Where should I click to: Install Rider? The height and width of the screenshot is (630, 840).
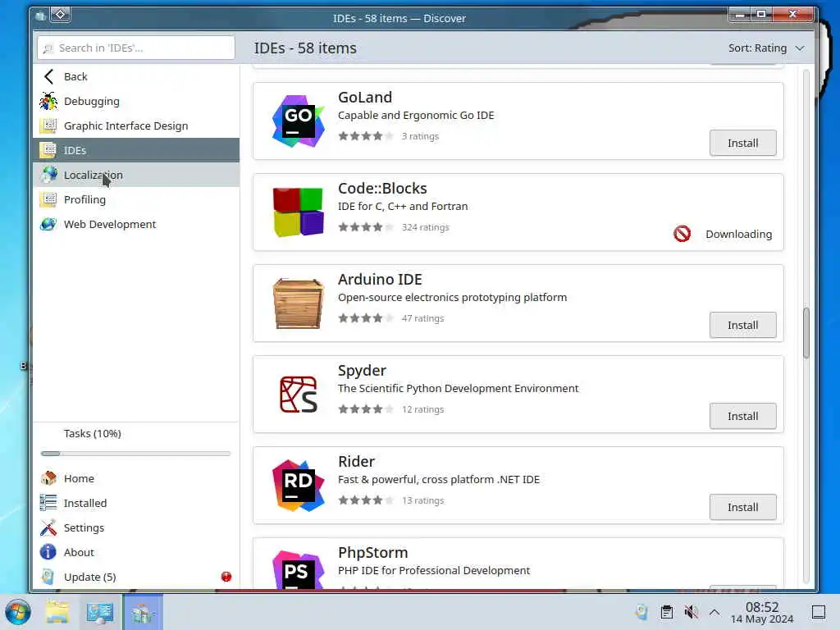[x=742, y=507]
